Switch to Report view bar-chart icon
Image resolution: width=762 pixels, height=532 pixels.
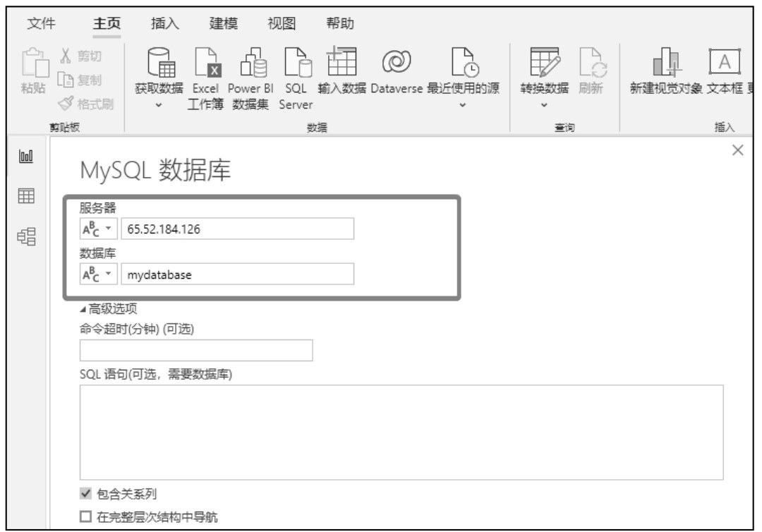(x=26, y=157)
